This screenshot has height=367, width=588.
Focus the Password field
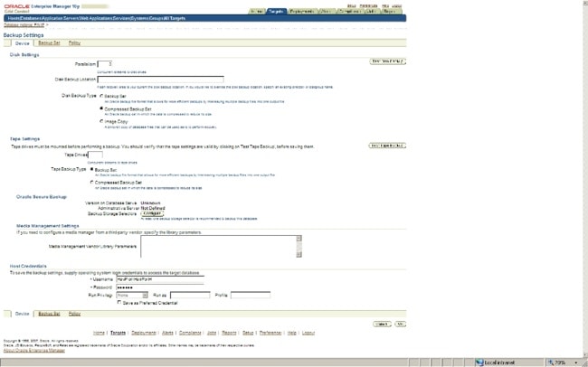click(x=160, y=287)
